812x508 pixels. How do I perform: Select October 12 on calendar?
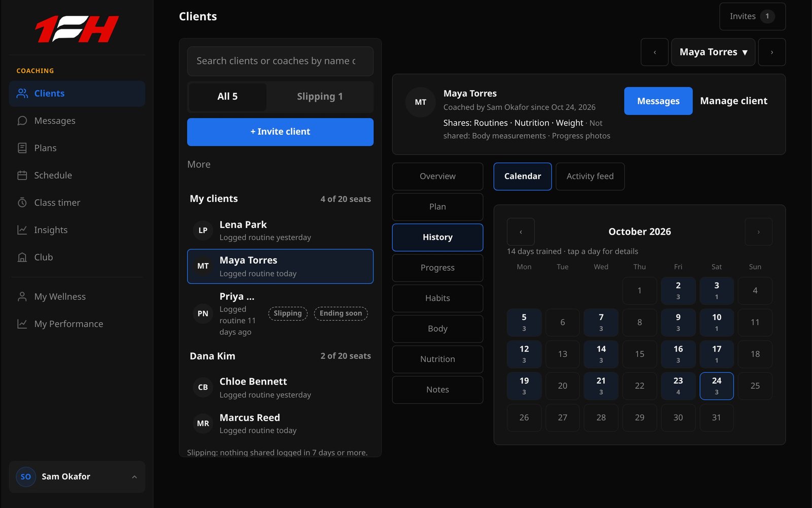pyautogui.click(x=524, y=354)
